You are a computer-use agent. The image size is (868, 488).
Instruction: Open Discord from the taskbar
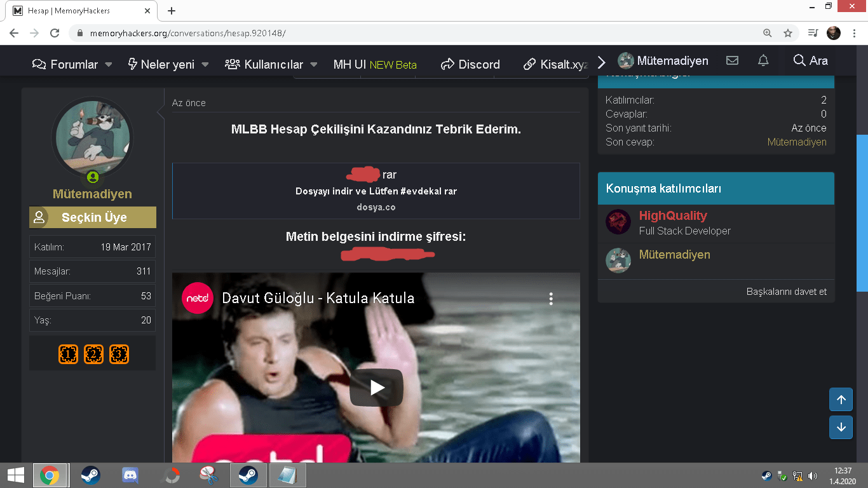[x=130, y=475]
